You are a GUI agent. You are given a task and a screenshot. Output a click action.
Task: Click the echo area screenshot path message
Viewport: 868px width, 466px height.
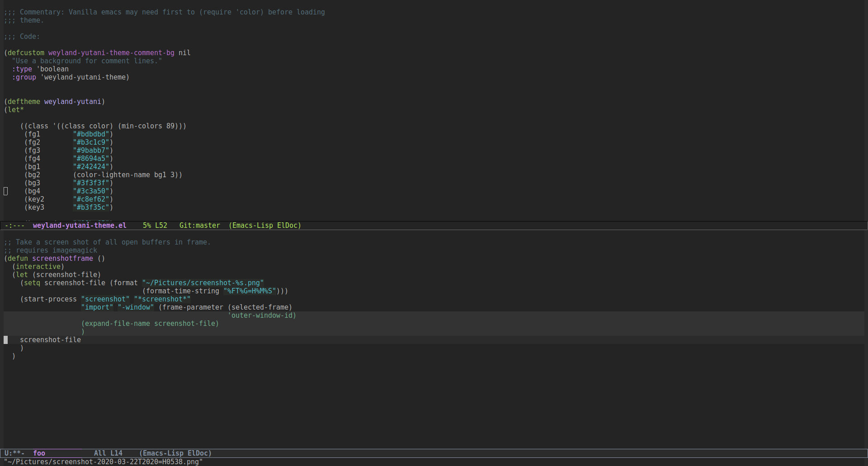tap(103, 461)
